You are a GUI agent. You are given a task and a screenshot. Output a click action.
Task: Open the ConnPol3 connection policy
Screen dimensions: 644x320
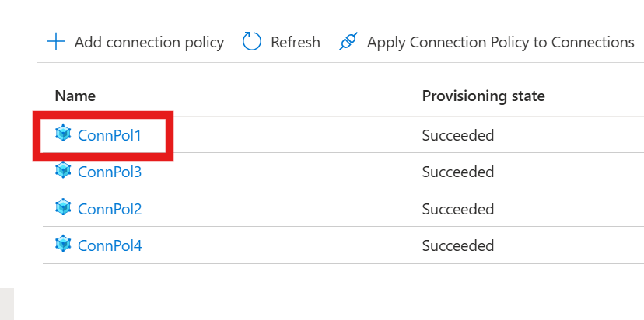click(x=110, y=172)
